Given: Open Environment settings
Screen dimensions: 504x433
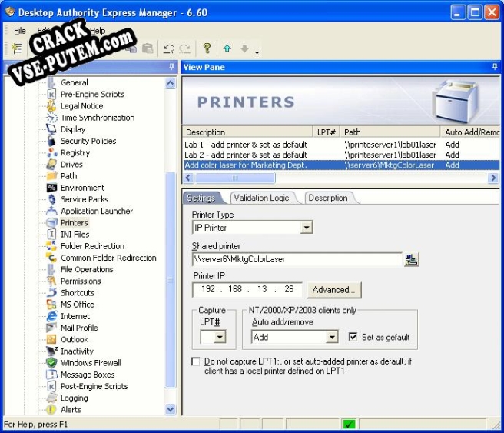Looking at the screenshot, I should point(82,188).
